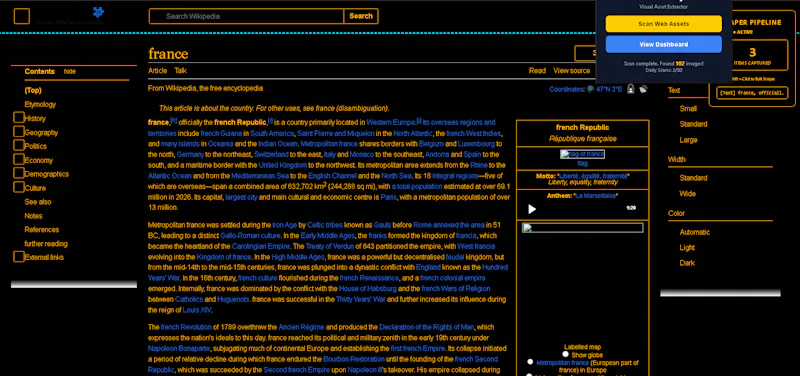Click the spoken article icon beside padlock

[x=643, y=89]
